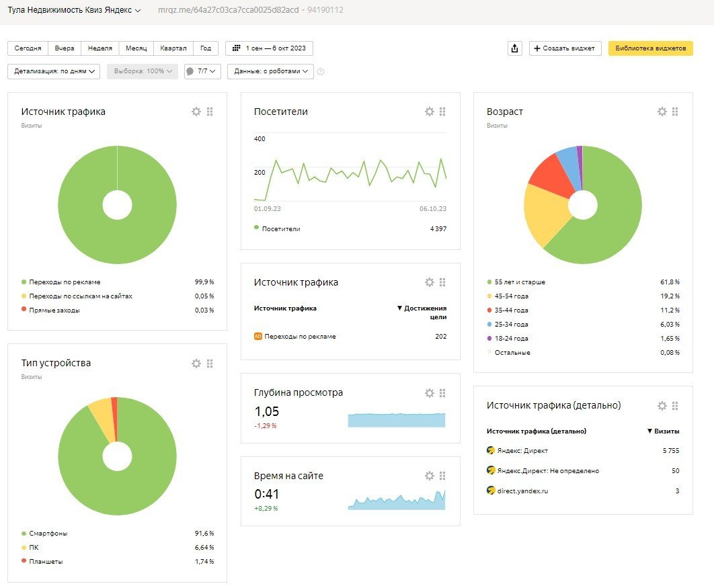Open the date range picker 1 сен — 6 окт 2023
Image resolution: width=714 pixels, height=588 pixels.
click(x=269, y=48)
